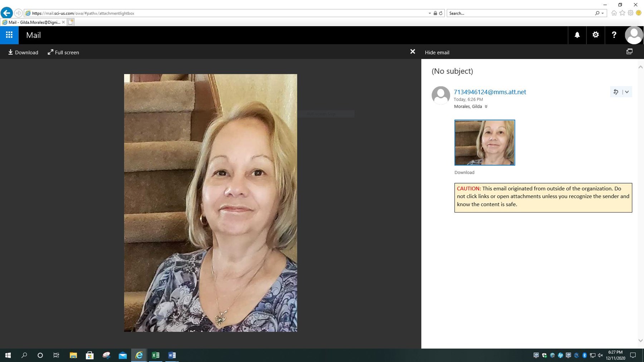The width and height of the screenshot is (644, 362).
Task: Open the Office app launcher grid
Action: click(x=9, y=35)
